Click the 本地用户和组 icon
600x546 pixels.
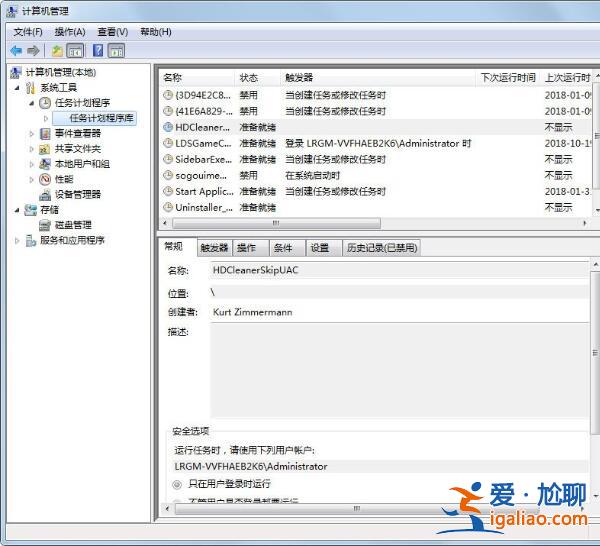coord(45,164)
